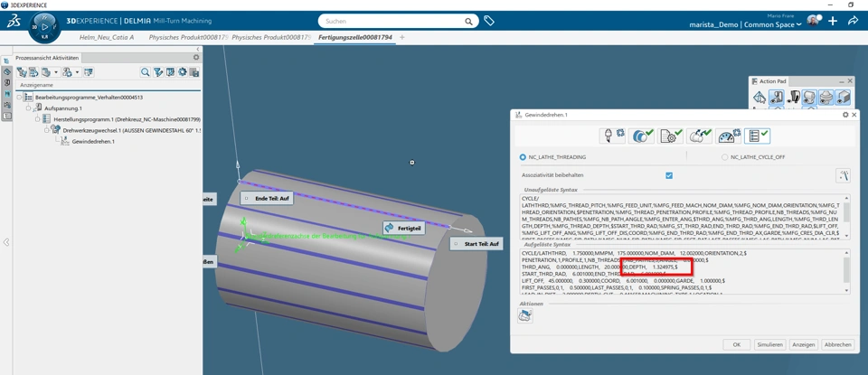
Task: Collapse the left panel with top chevron
Action: 199,49
